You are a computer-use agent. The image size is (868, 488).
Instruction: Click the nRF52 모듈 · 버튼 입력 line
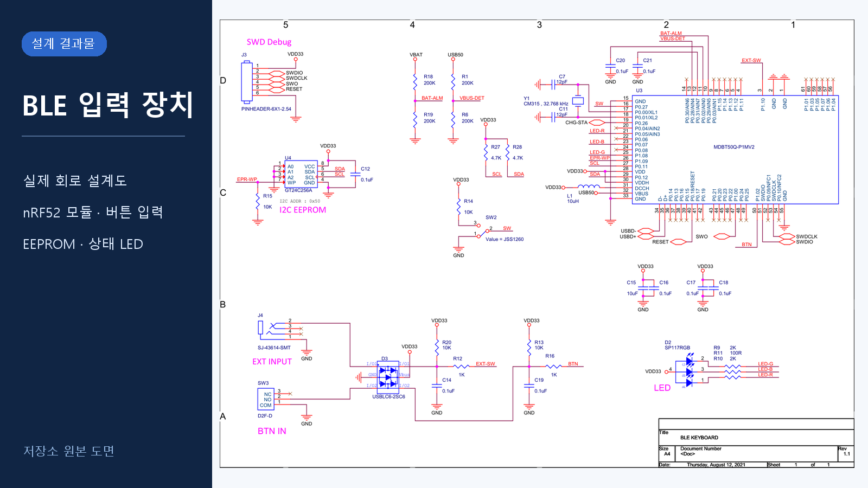(x=93, y=212)
